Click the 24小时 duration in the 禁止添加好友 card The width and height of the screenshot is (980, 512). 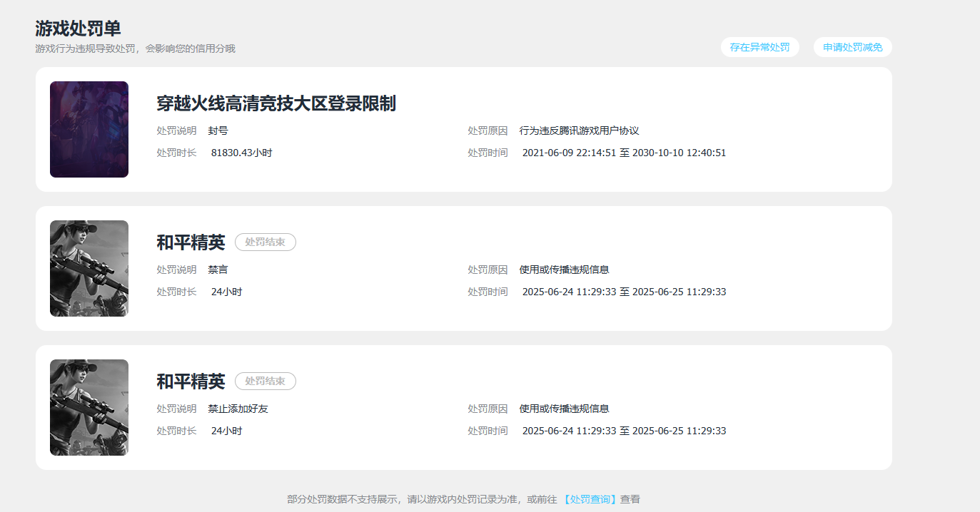(x=226, y=431)
